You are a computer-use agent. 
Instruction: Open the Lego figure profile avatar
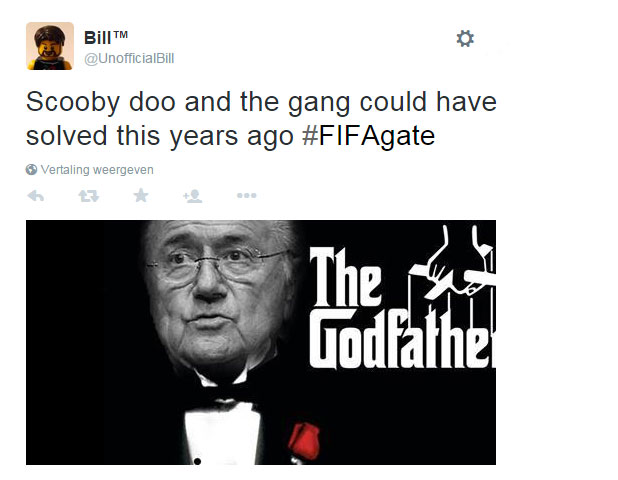tap(50, 46)
